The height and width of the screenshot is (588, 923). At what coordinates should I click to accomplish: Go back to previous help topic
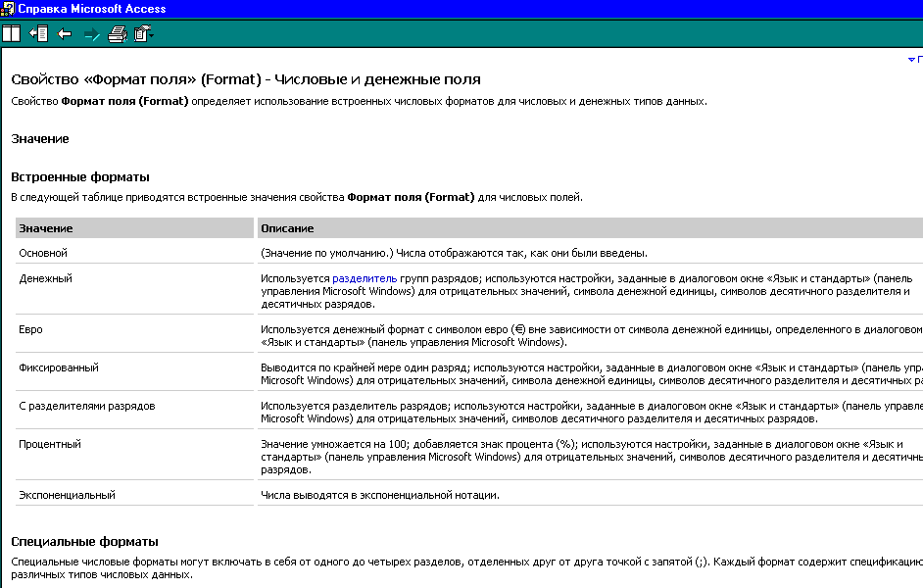point(64,34)
